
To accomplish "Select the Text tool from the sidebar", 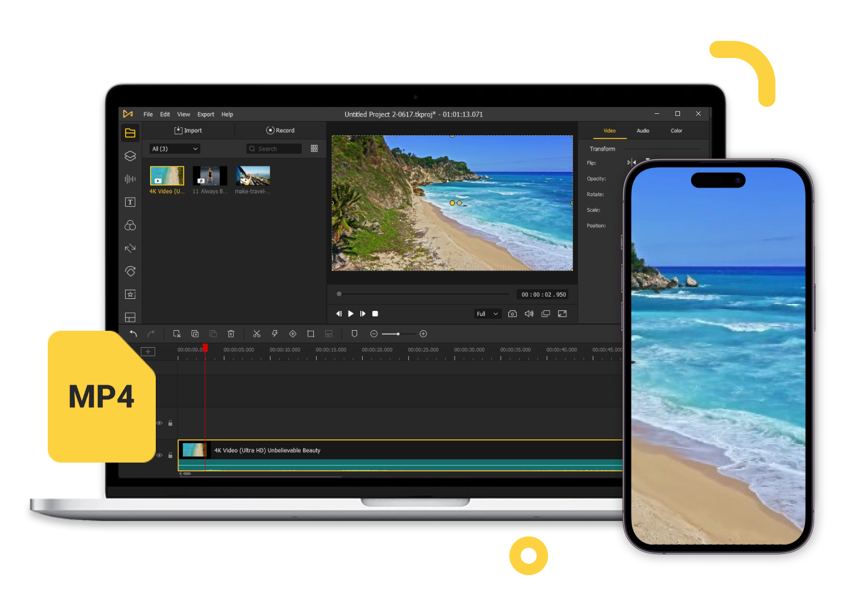I will [130, 202].
